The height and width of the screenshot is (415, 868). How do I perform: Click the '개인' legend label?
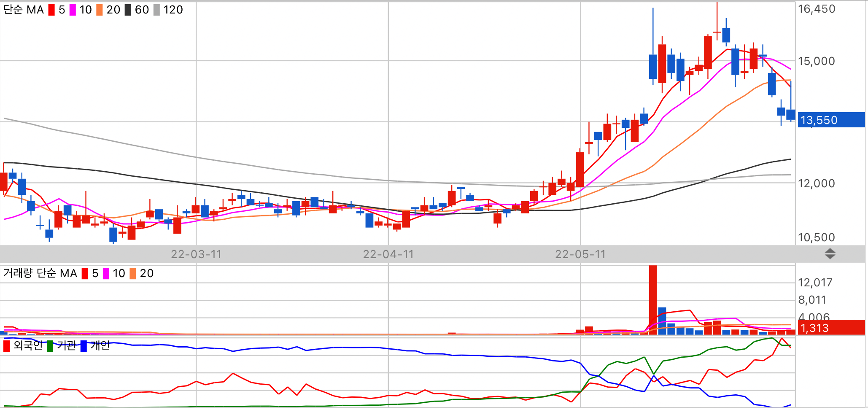tap(100, 345)
